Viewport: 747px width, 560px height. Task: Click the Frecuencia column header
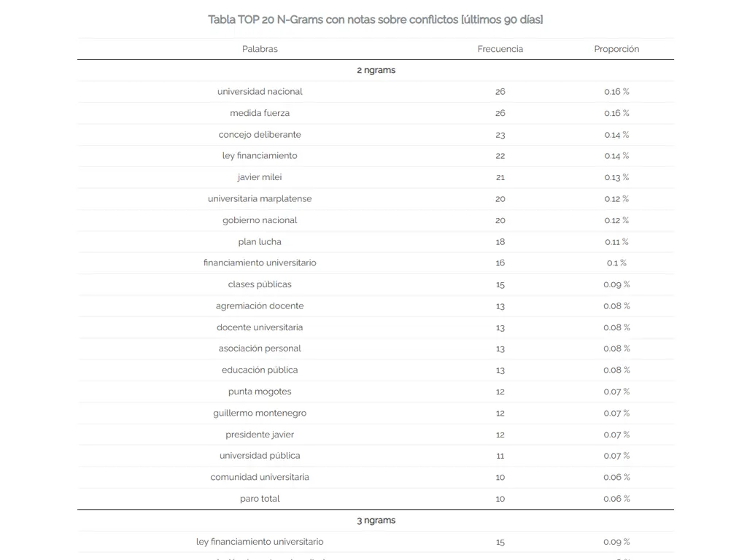[x=500, y=49]
